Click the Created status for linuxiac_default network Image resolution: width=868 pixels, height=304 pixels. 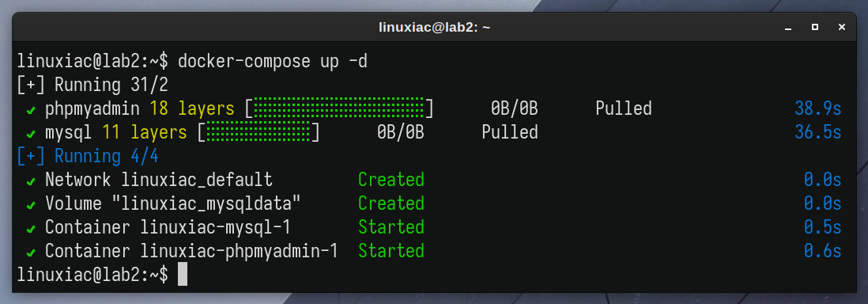391,180
